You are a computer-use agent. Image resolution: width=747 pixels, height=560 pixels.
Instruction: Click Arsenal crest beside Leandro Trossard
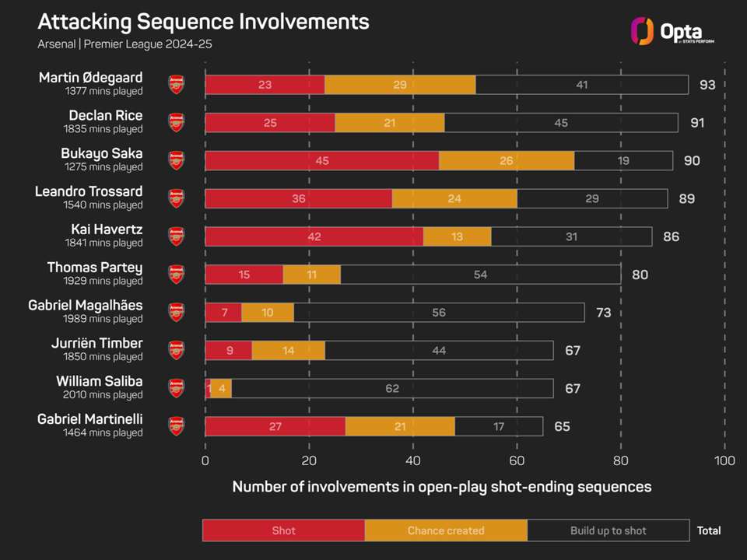(x=177, y=198)
